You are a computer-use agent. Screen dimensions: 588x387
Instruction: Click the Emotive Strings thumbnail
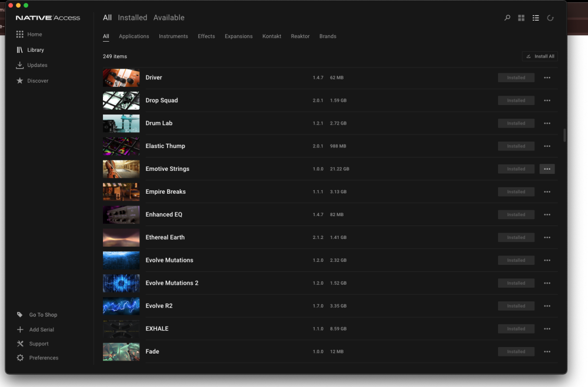121,169
